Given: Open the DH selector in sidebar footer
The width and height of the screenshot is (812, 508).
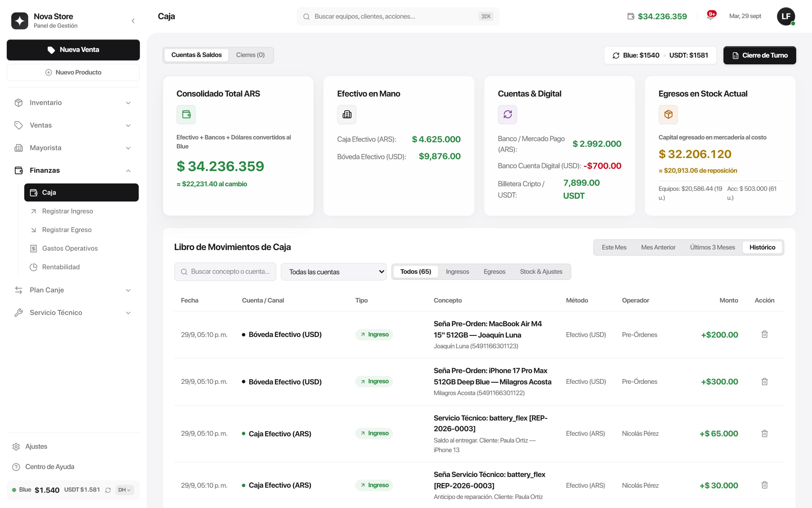Looking at the screenshot, I should pos(125,490).
